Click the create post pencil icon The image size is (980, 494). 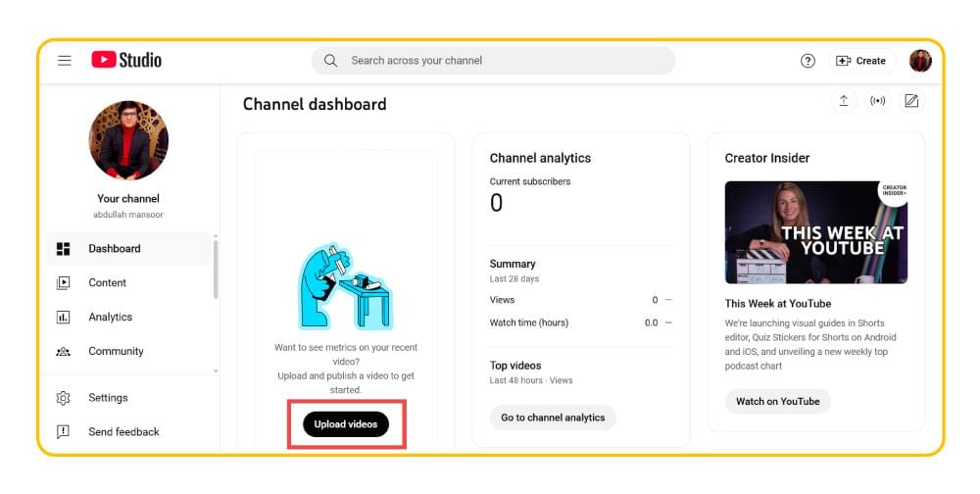click(x=911, y=101)
